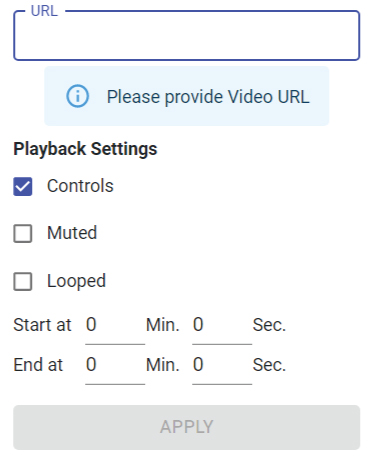Click the 'Please provide Video URL' message

(208, 97)
